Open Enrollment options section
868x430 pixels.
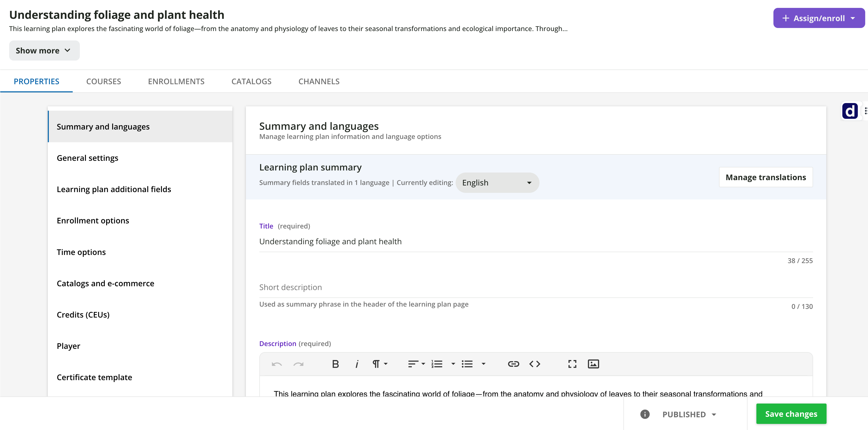[x=140, y=221]
